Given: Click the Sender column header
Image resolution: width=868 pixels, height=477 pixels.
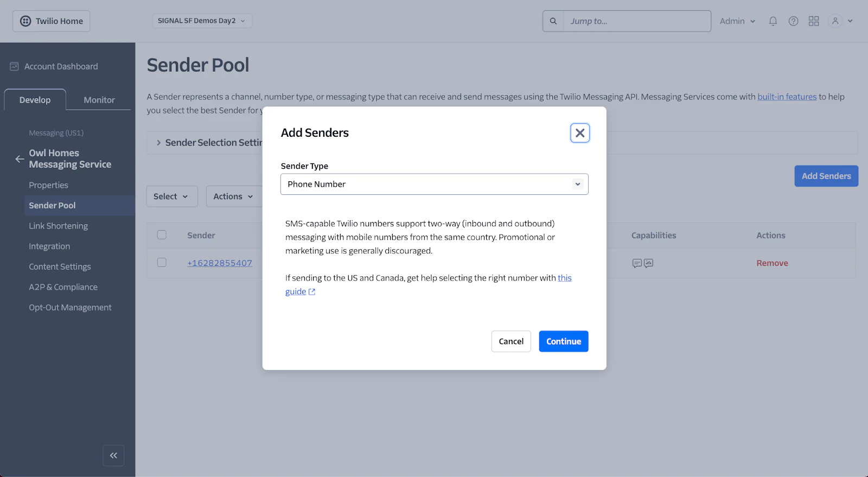Looking at the screenshot, I should (x=201, y=236).
